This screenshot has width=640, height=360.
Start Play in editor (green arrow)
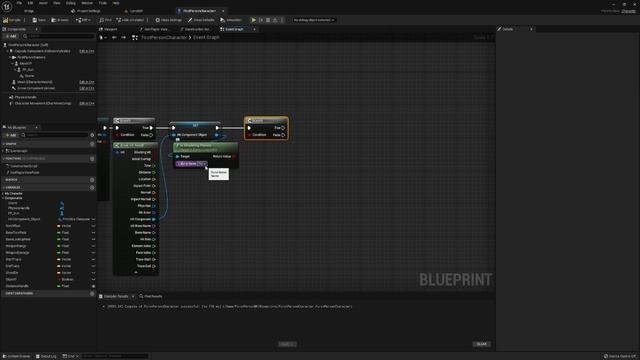tap(253, 20)
